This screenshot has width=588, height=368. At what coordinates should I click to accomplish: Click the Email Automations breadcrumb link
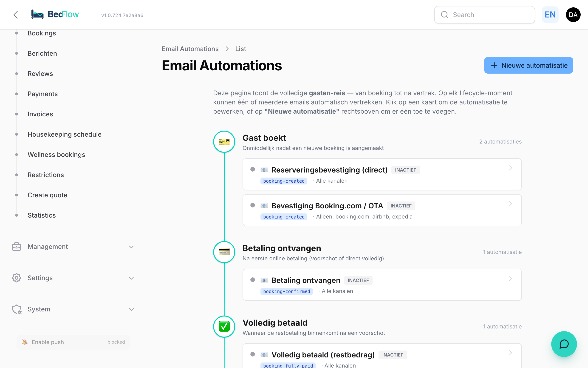click(190, 49)
